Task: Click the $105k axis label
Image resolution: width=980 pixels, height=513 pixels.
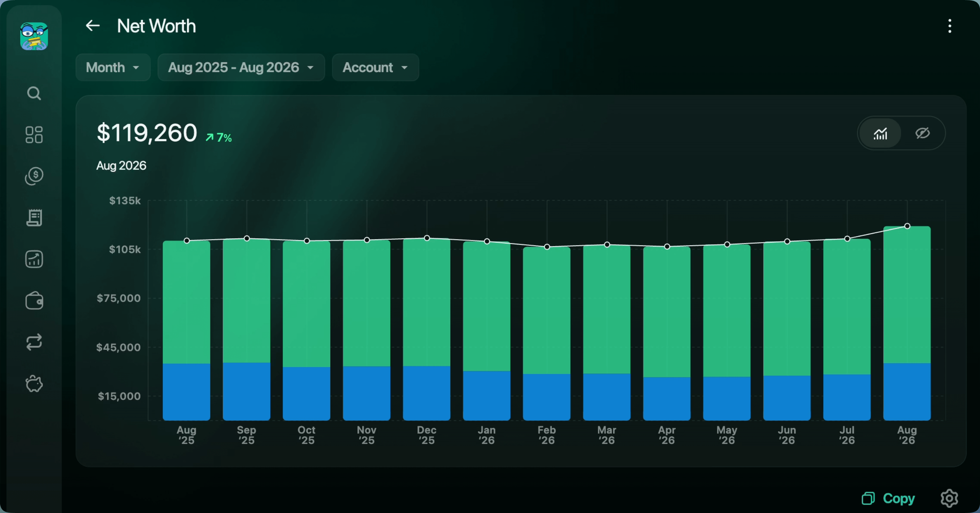Action: (x=125, y=249)
